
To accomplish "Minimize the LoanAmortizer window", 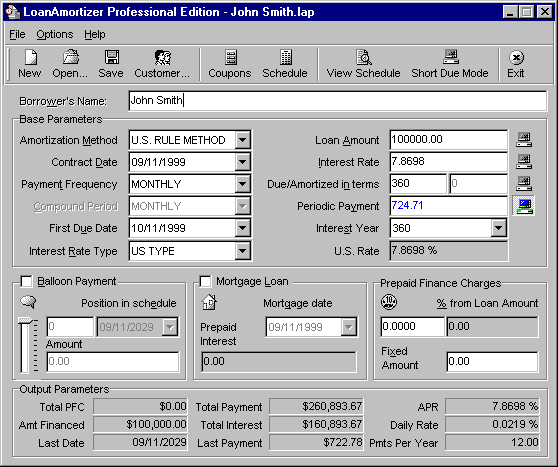I will point(510,12).
